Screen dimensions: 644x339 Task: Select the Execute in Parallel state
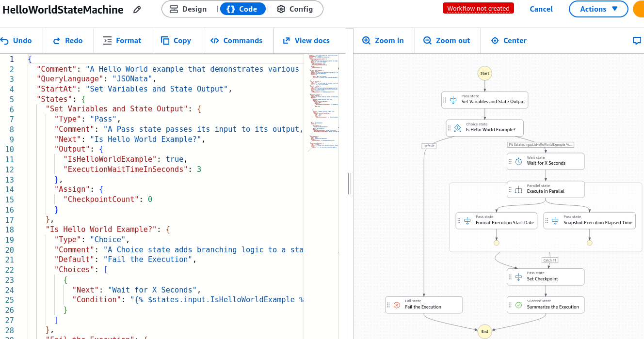point(546,189)
